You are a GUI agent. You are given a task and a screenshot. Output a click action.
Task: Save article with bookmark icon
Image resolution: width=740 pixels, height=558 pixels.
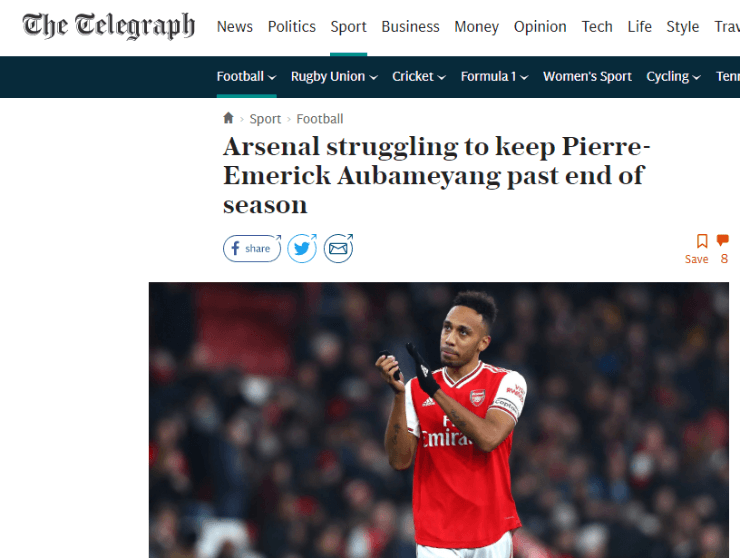(702, 241)
